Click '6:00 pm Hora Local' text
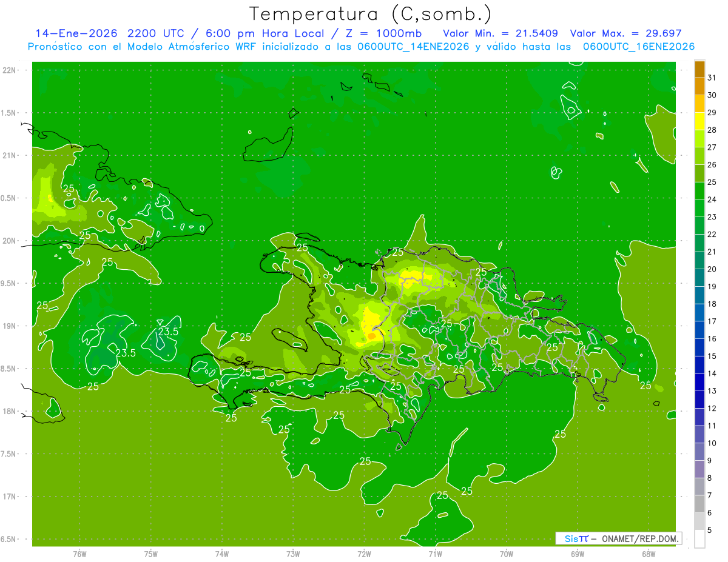Image resolution: width=728 pixels, height=562 pixels. pos(263,33)
